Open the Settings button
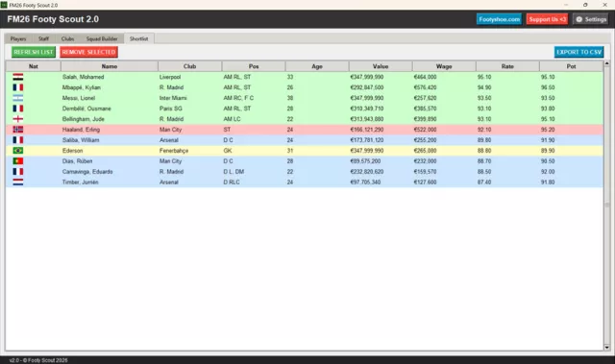The image size is (615, 364). click(x=591, y=19)
